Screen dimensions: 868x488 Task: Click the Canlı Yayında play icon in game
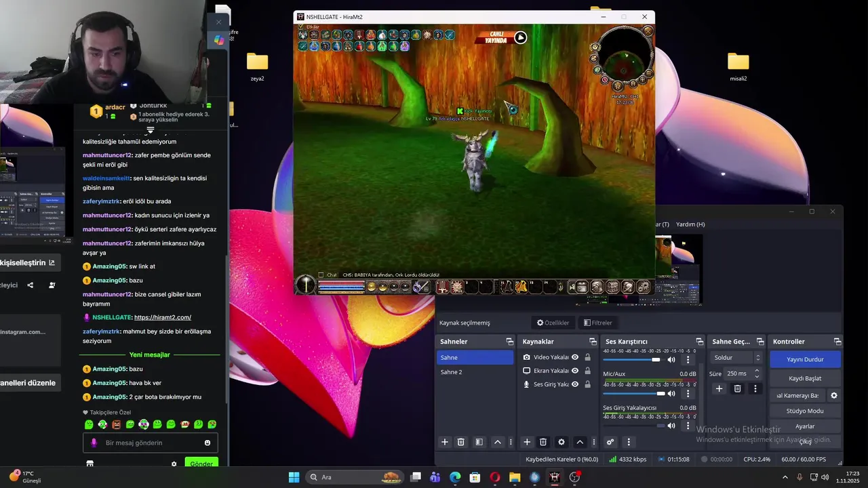520,38
